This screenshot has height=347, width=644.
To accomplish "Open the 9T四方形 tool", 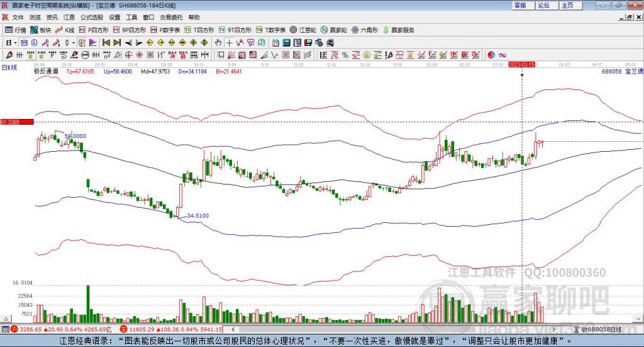I will 235,30.
